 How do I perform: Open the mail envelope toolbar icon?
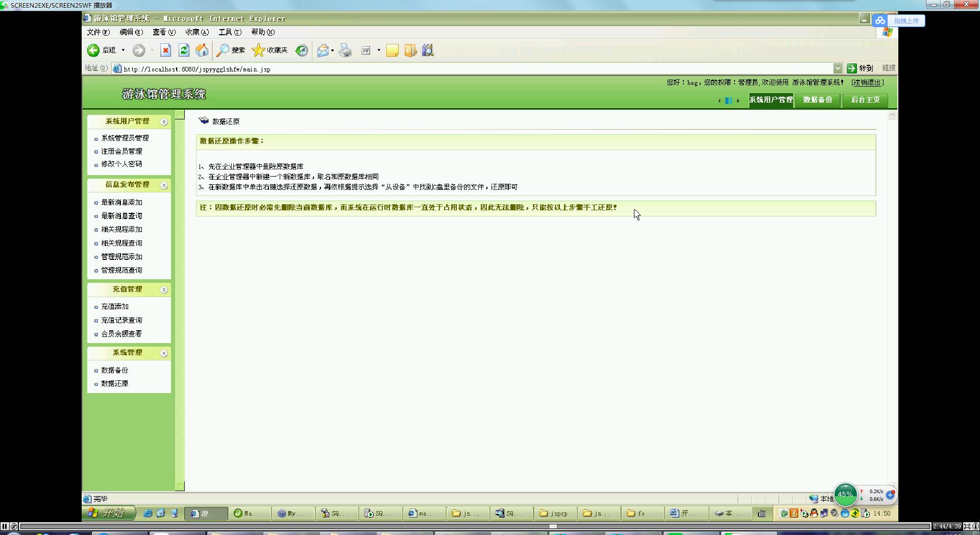[323, 50]
